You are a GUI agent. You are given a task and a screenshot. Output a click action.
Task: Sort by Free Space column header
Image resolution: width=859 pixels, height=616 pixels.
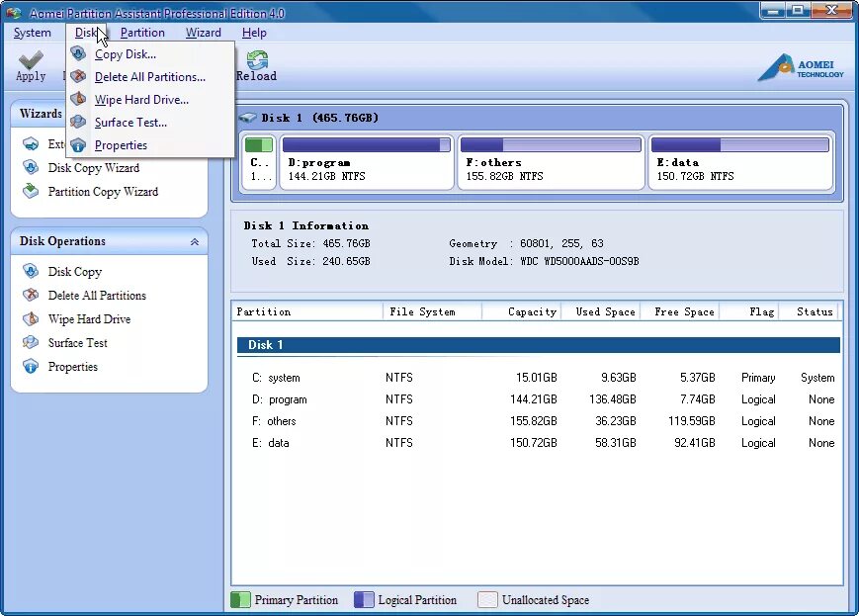679,311
